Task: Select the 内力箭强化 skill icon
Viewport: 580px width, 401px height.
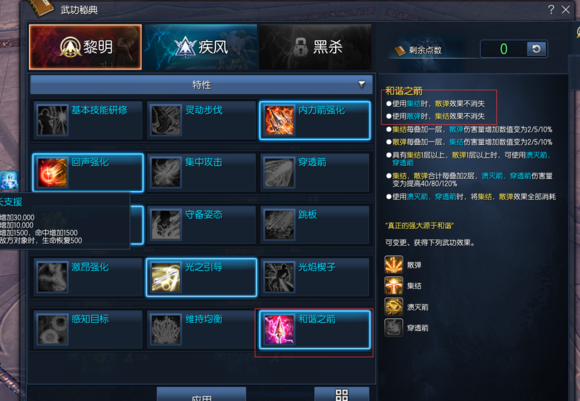Action: [x=279, y=121]
